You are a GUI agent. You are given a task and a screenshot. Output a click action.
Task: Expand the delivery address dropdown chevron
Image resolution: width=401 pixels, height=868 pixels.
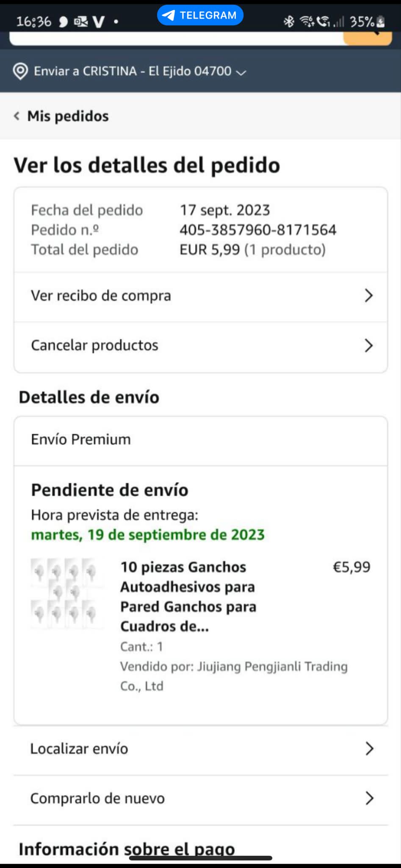tap(241, 72)
